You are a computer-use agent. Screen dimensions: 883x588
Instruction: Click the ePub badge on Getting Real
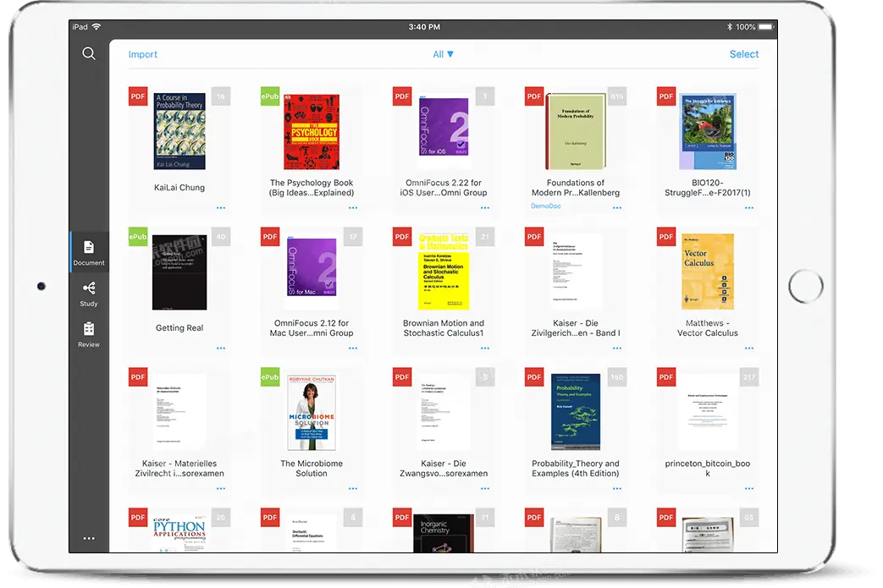coord(138,236)
